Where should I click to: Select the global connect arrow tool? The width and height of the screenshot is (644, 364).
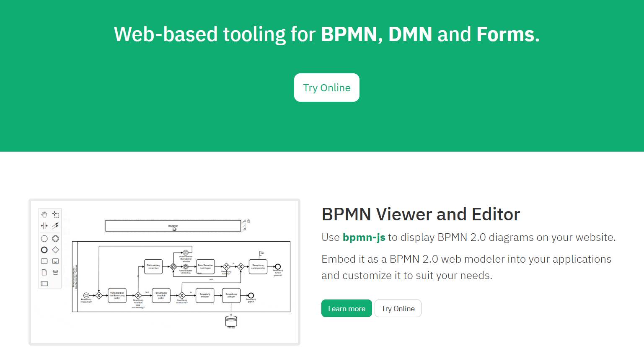click(55, 226)
